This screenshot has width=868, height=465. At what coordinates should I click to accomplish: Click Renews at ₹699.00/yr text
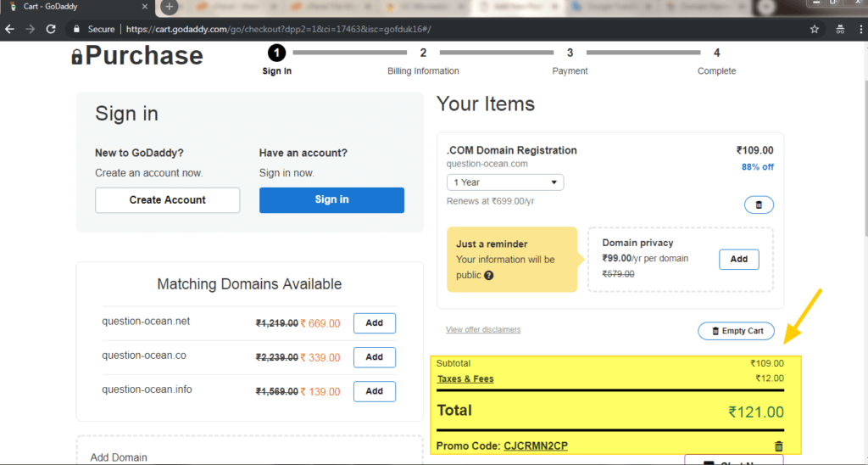tap(491, 201)
